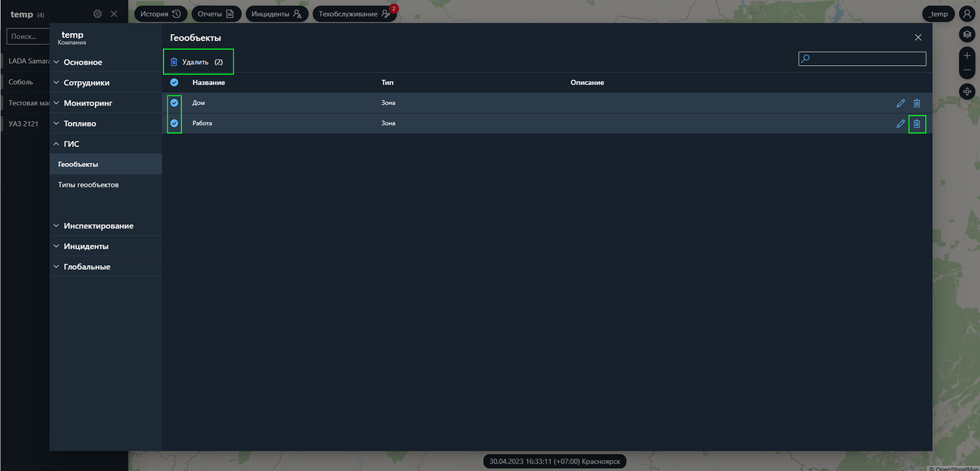Open map layers icon on the right
Viewport: 980px width, 471px height.
tap(967, 34)
